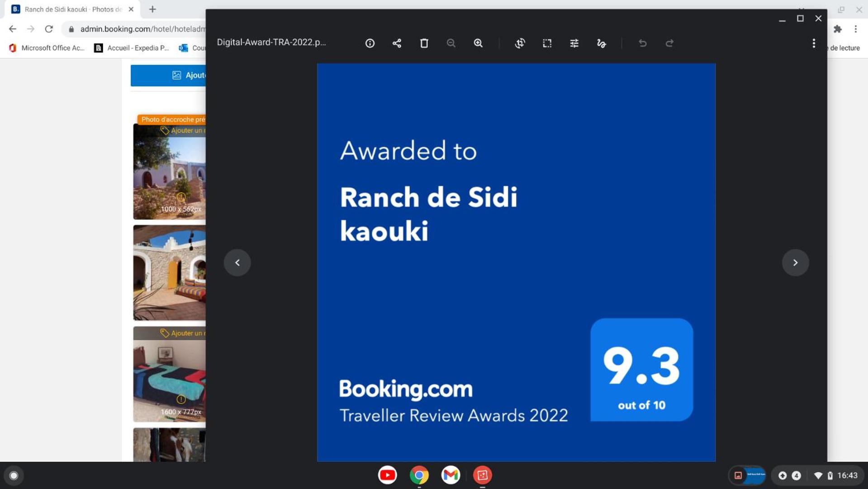The width and height of the screenshot is (868, 489).
Task: Undo the last edit
Action: tap(642, 43)
